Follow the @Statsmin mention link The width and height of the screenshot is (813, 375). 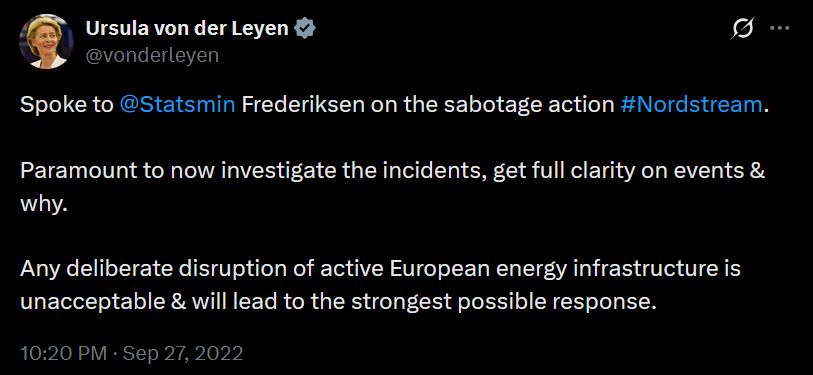(x=177, y=105)
